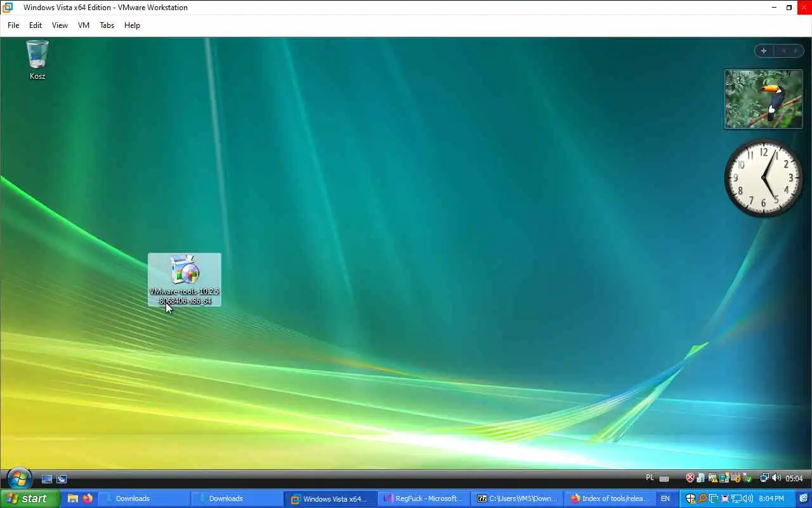The image size is (812, 508).
Task: Open the host Windows Security shield tray icon
Action: (x=691, y=498)
